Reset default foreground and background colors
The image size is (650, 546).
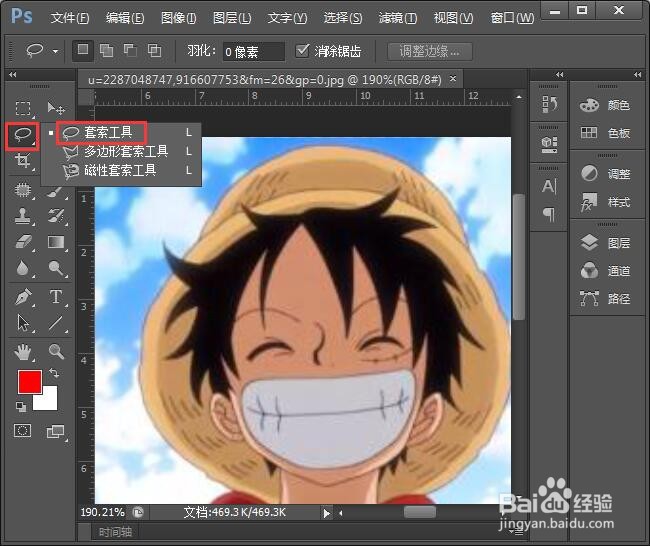tap(21, 407)
